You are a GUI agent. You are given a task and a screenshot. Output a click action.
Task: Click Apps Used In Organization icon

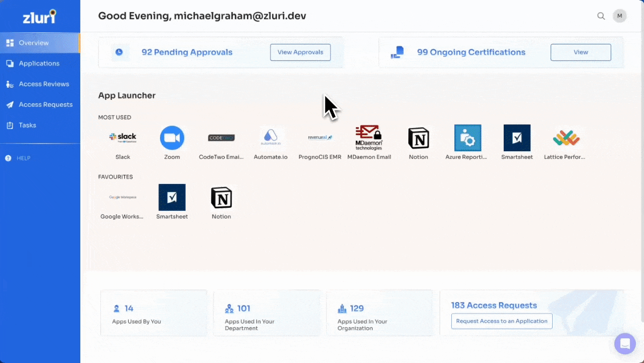[x=343, y=308]
